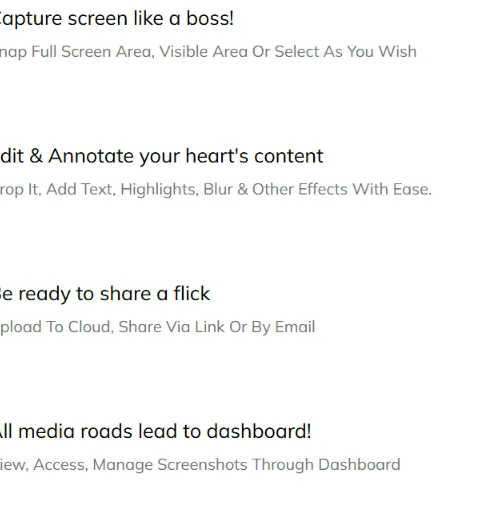484x524 pixels.
Task: Click the words 'Select As You Wish'
Action: point(346,52)
